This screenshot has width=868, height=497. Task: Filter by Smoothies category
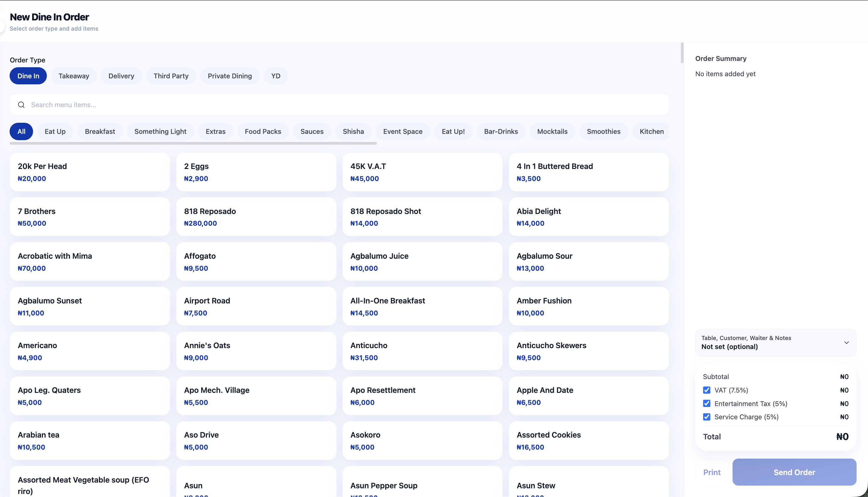tap(604, 131)
